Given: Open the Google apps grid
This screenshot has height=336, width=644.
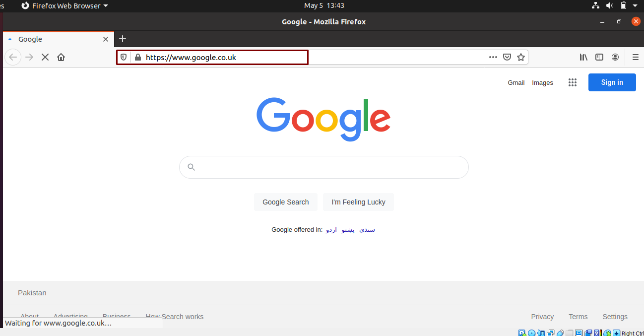Looking at the screenshot, I should (573, 82).
